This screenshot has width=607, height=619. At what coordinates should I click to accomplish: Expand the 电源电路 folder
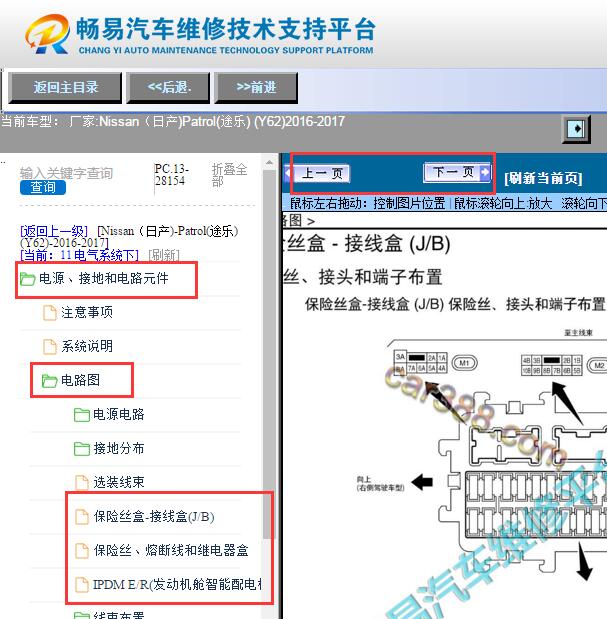tap(119, 414)
